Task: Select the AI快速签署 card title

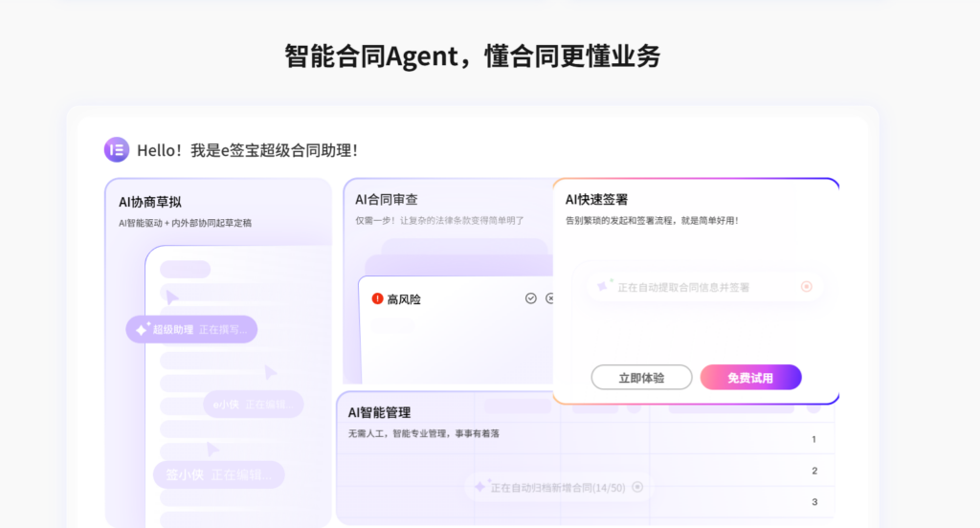Action: coord(596,200)
